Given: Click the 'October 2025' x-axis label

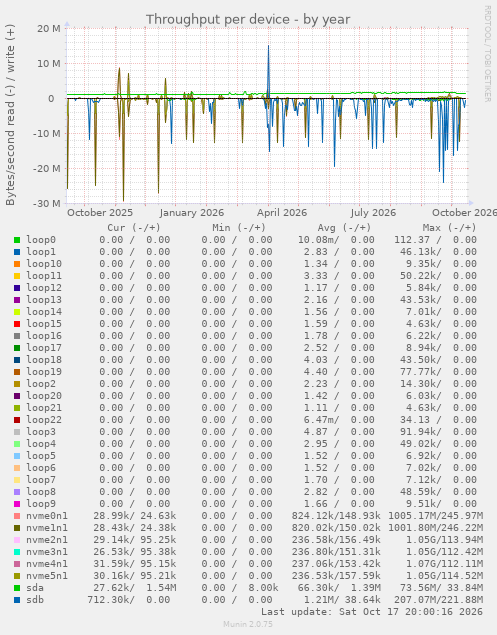Looking at the screenshot, I should pyautogui.click(x=100, y=213).
